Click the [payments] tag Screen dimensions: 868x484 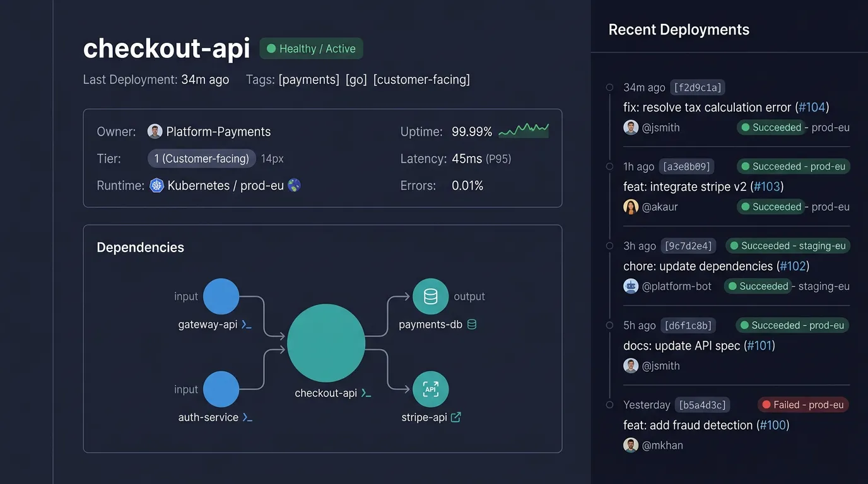click(308, 79)
